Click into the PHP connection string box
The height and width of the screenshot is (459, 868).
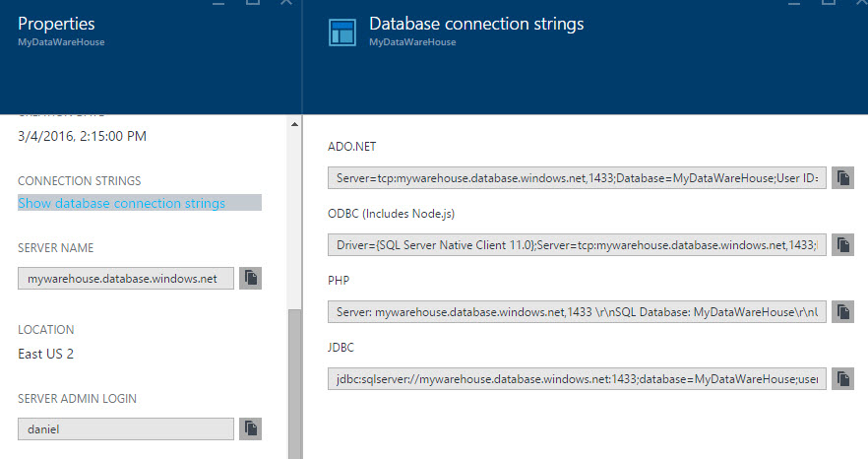point(577,311)
